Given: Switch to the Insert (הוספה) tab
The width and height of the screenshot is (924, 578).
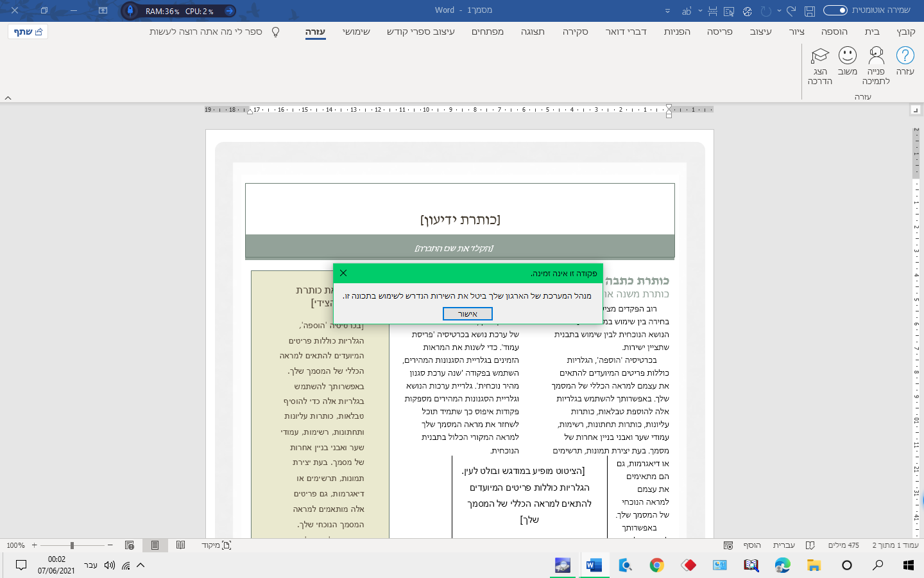Looking at the screenshot, I should 834,31.
